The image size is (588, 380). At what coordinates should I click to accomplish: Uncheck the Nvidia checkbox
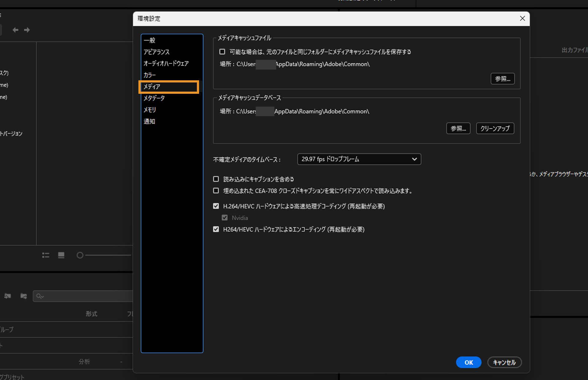225,218
